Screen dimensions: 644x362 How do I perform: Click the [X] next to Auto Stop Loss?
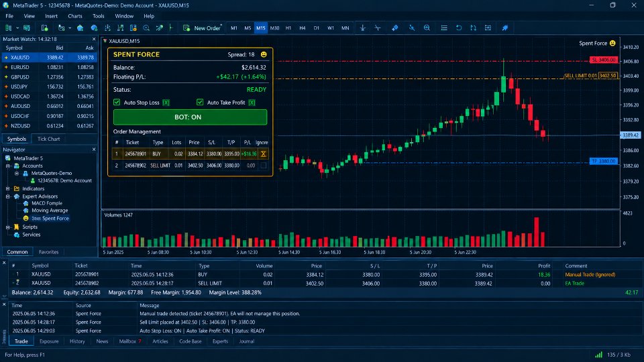point(166,103)
